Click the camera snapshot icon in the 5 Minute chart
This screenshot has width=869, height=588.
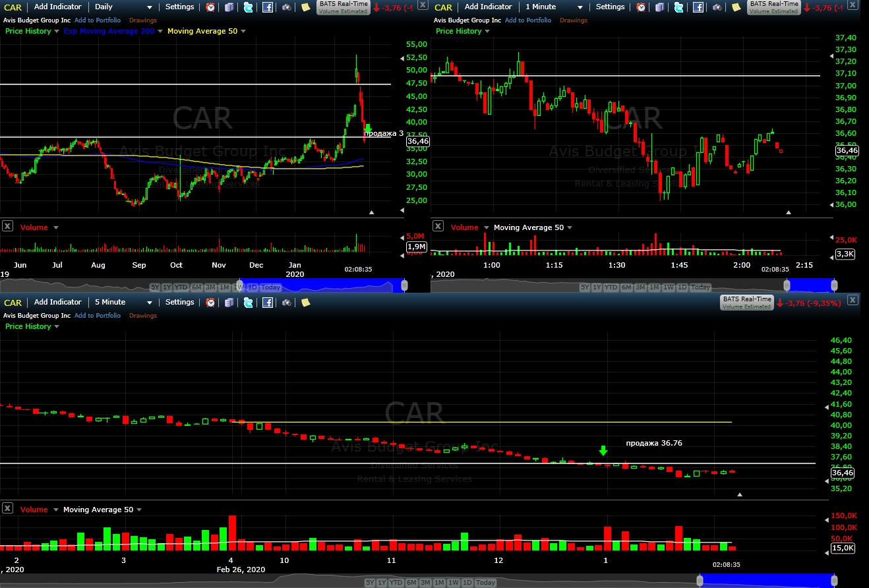287,303
